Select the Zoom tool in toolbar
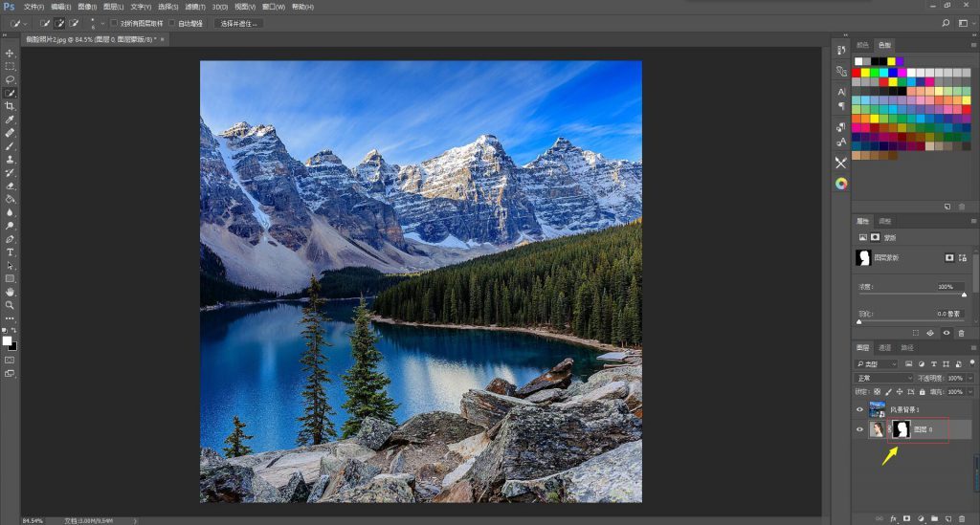 click(10, 305)
